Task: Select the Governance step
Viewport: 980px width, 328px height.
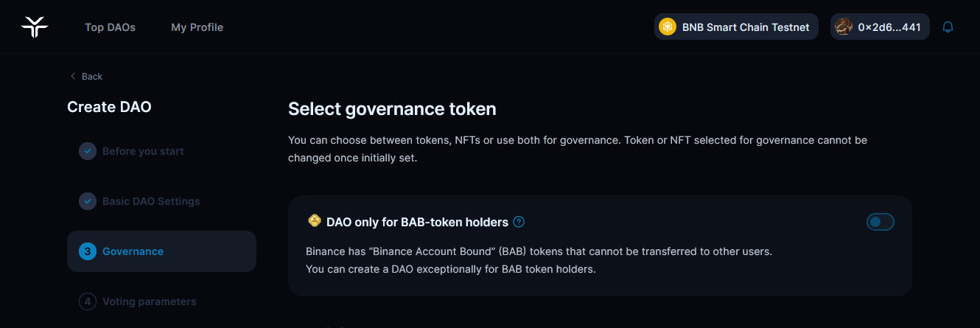Action: [133, 251]
